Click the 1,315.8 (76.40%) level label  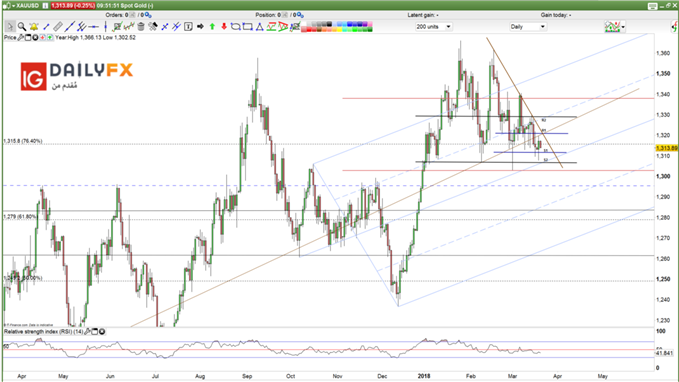(23, 141)
